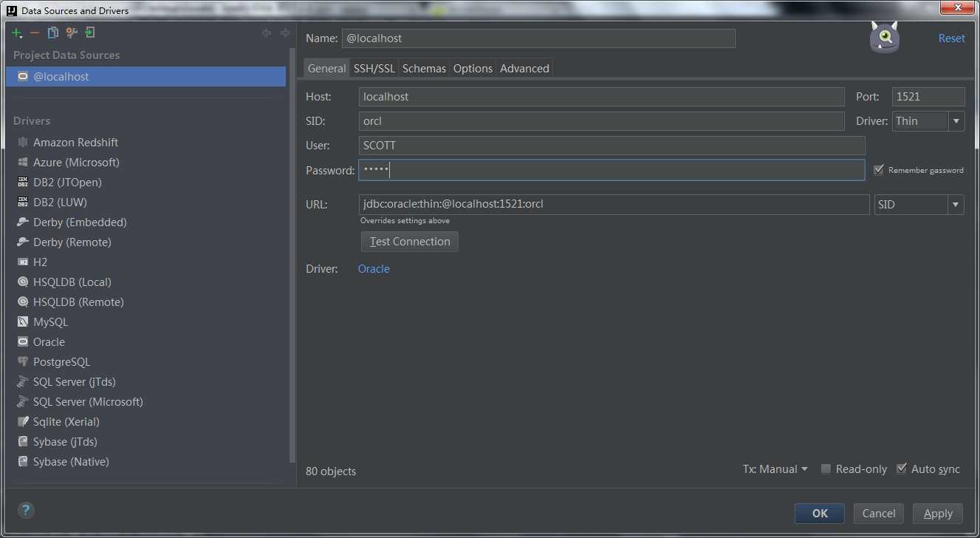
Task: Click into the User field
Action: (x=611, y=146)
